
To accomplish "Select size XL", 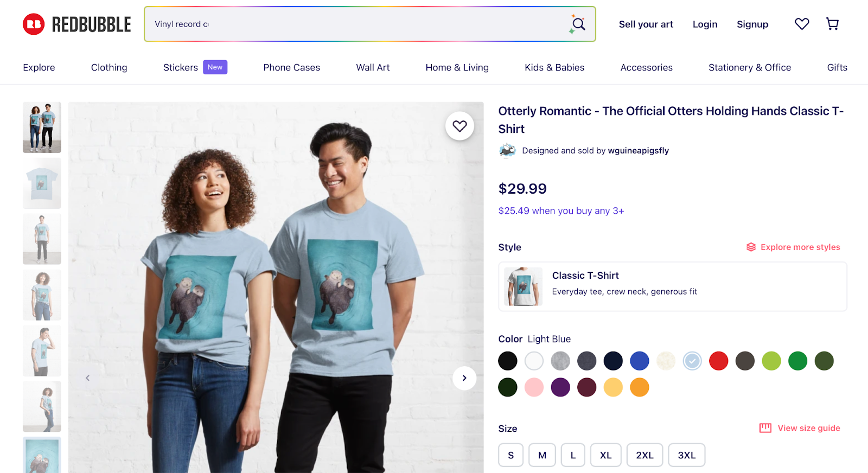I will pyautogui.click(x=605, y=455).
